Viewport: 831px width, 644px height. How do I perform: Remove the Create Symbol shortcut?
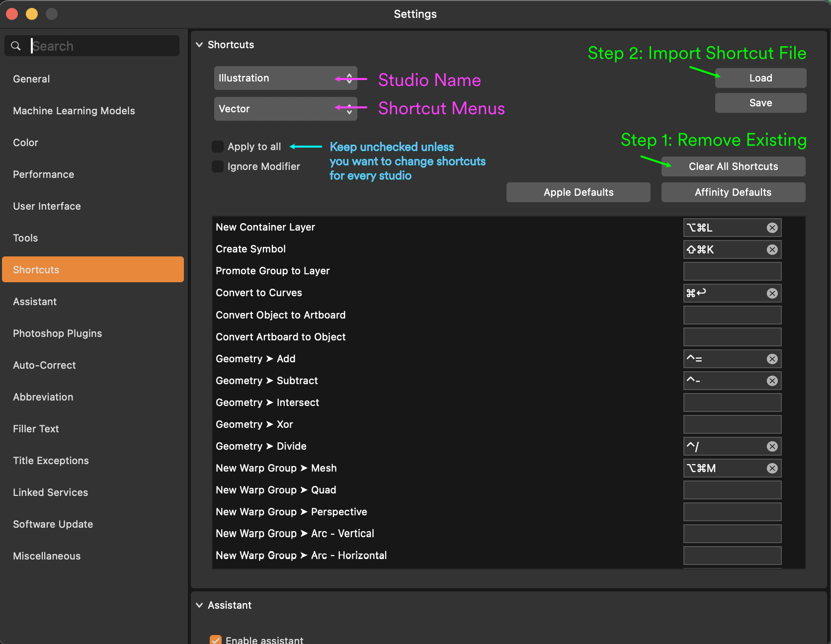(x=772, y=249)
